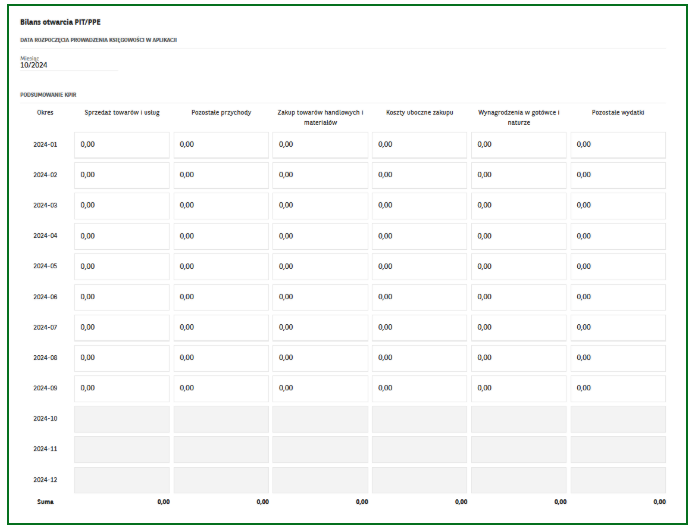Edit Wynagrodzenia w gotówce for 2024-09
This screenshot has width=696, height=530.
point(519,388)
